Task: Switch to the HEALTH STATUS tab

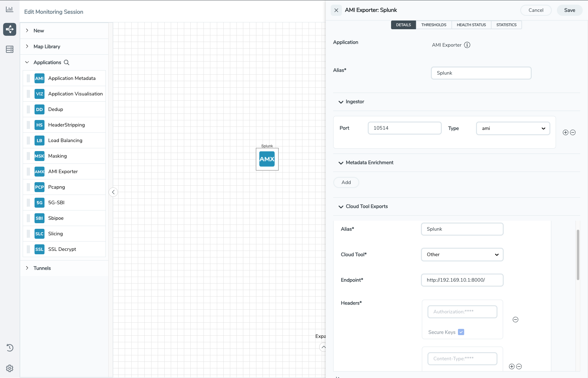Action: [x=471, y=25]
